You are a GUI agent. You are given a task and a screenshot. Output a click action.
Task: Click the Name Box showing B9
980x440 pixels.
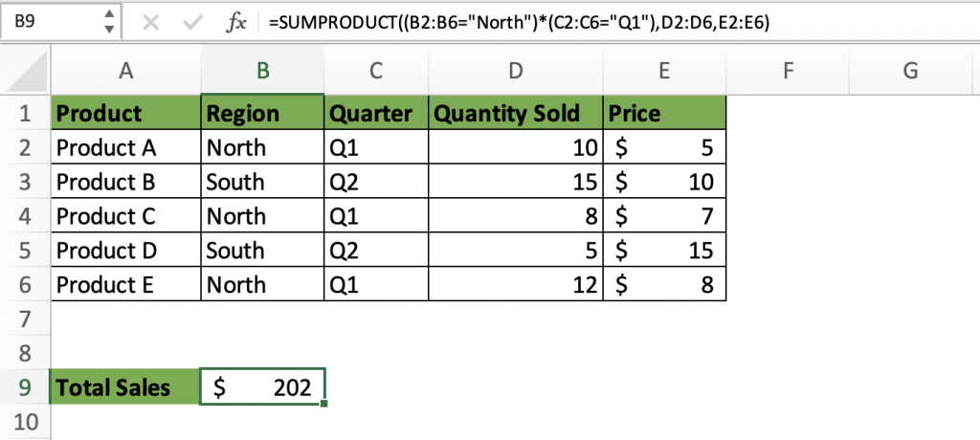coord(60,22)
